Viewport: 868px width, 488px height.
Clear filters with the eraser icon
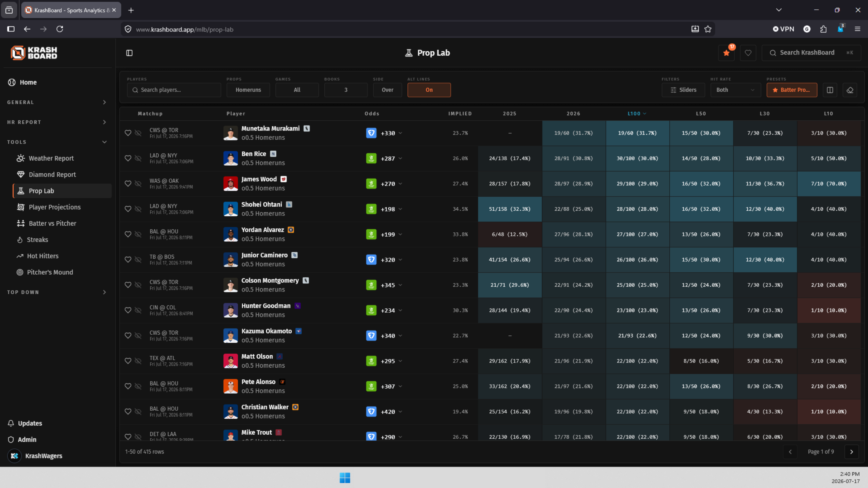pyautogui.click(x=850, y=90)
